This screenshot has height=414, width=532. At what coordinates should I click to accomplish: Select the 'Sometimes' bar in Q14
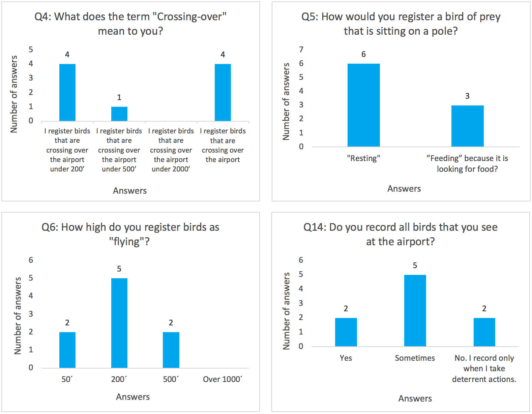[415, 311]
